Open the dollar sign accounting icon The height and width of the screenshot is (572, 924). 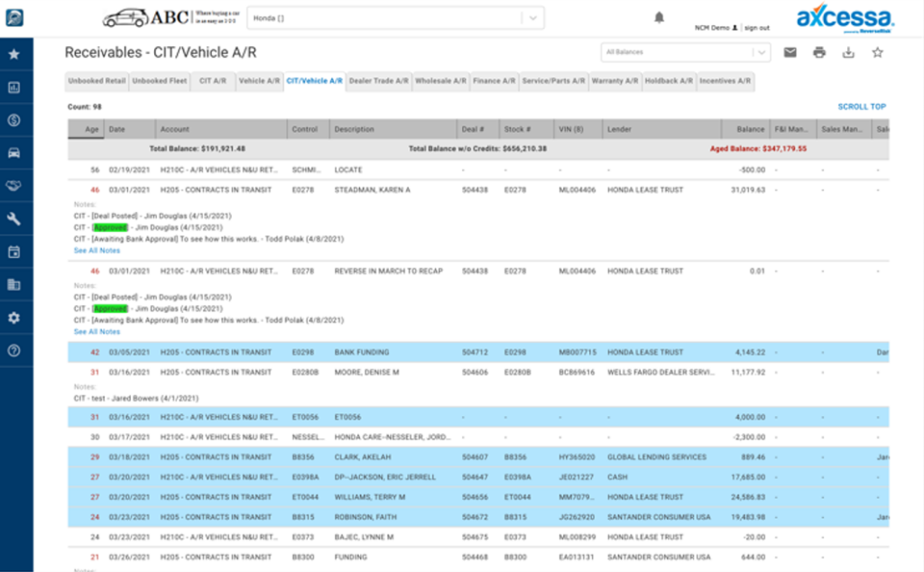coord(14,120)
